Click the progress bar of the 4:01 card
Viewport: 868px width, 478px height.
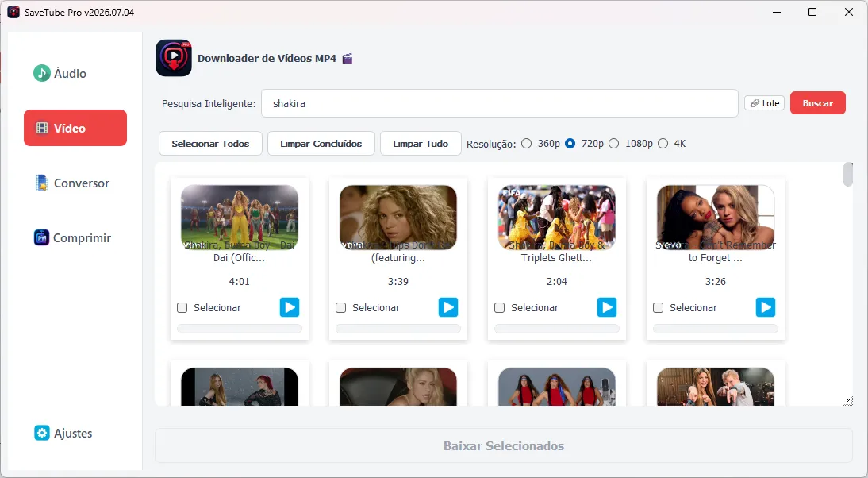240,329
